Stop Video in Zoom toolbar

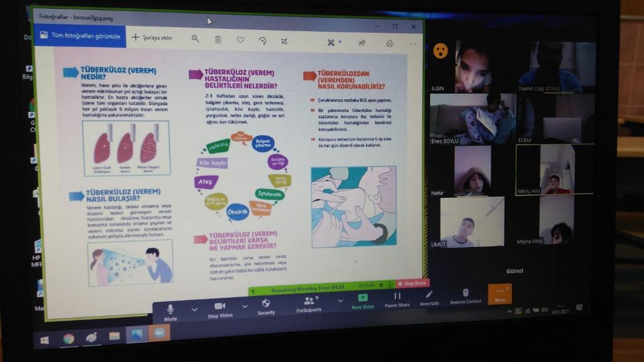(x=219, y=310)
